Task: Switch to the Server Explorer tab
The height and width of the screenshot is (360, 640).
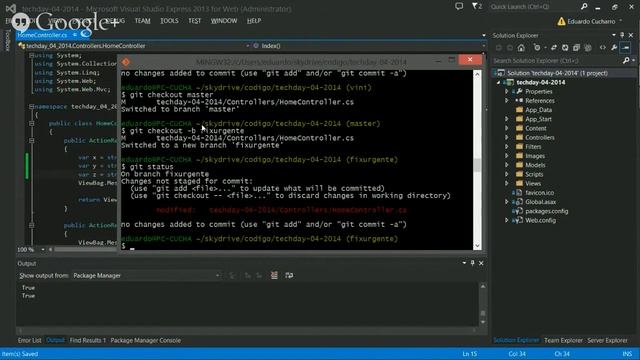Action: pyautogui.click(x=607, y=340)
